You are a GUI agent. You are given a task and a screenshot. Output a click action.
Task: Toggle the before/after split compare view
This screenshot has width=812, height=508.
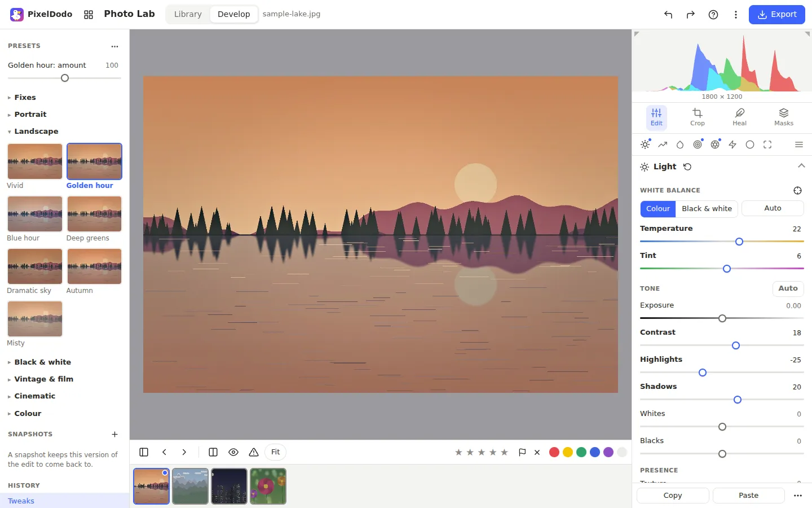[213, 452]
